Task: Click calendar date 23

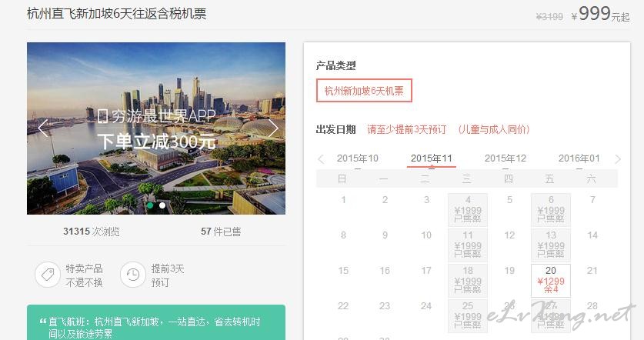Action: [x=385, y=306]
